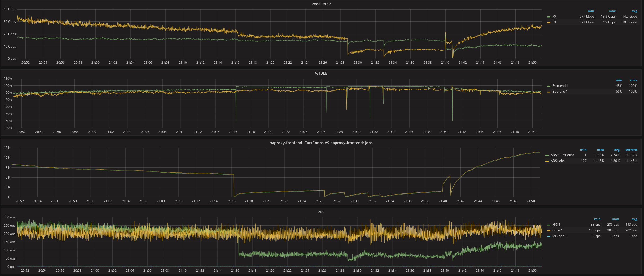
Task: Click the Jobs avg value '4.86 K'
Action: [615, 161]
